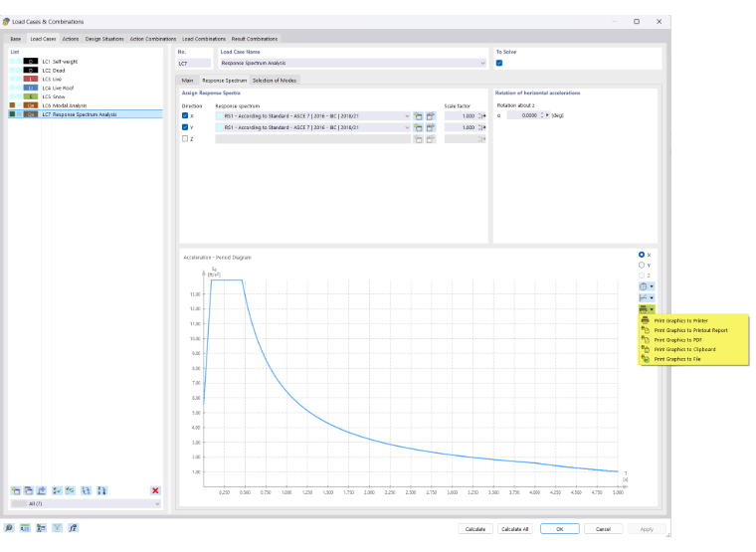Click the Print Graphics to Clipboard icon
Viewport: 756px width, 552px height.
coord(646,349)
